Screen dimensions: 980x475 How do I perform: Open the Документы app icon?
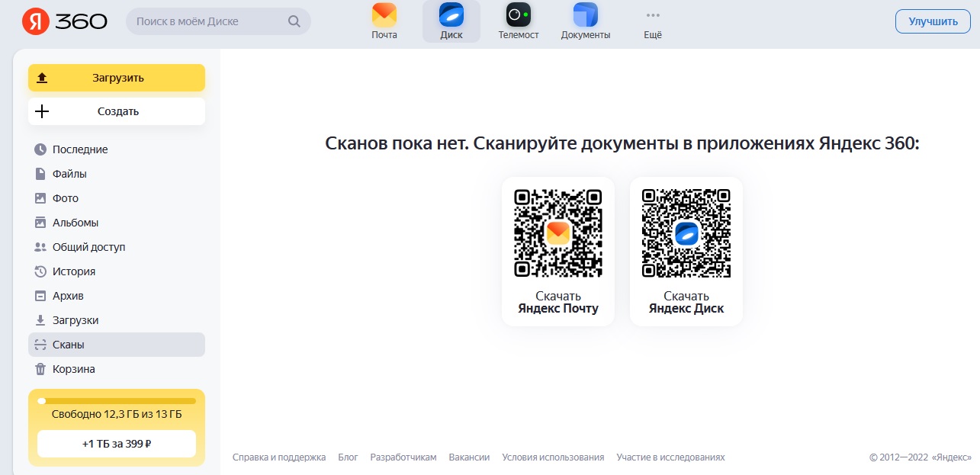point(586,14)
